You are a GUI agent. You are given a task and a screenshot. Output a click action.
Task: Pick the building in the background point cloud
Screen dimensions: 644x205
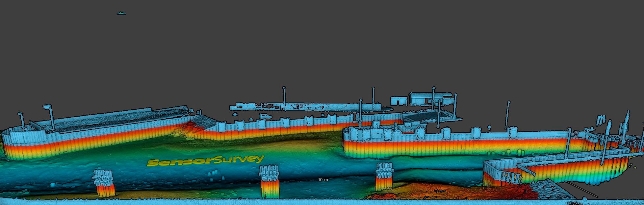(431, 99)
